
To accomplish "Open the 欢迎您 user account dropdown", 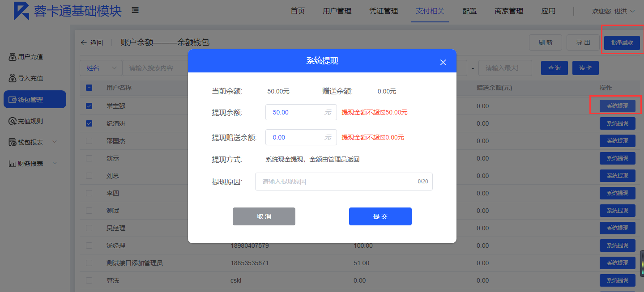I will [613, 11].
